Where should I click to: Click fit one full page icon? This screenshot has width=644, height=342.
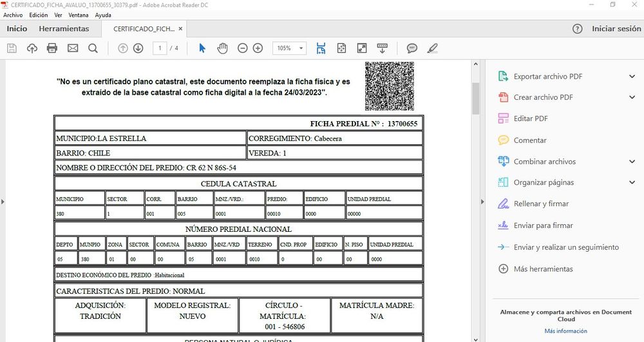[x=341, y=48]
